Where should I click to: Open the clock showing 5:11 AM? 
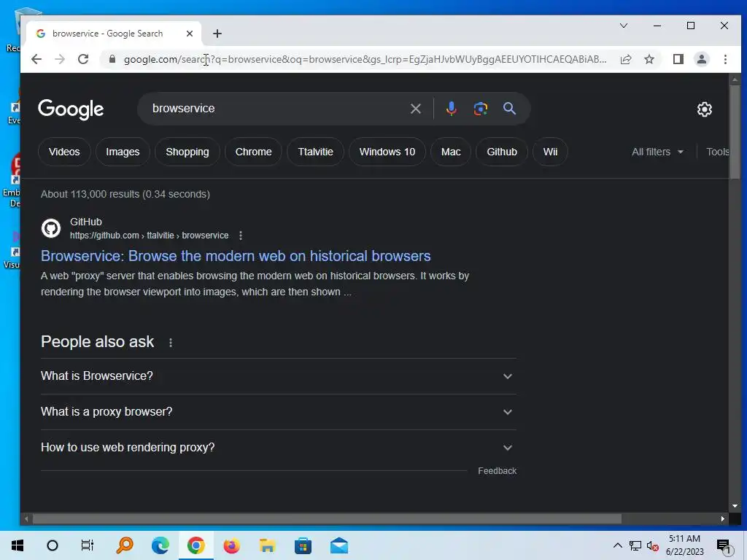point(684,545)
